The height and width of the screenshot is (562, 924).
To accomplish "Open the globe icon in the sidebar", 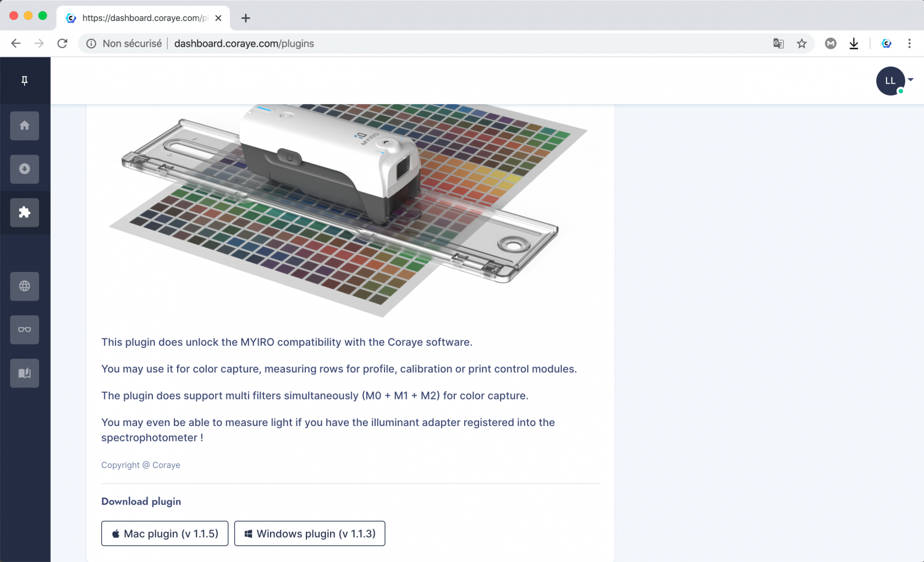I will click(x=24, y=286).
